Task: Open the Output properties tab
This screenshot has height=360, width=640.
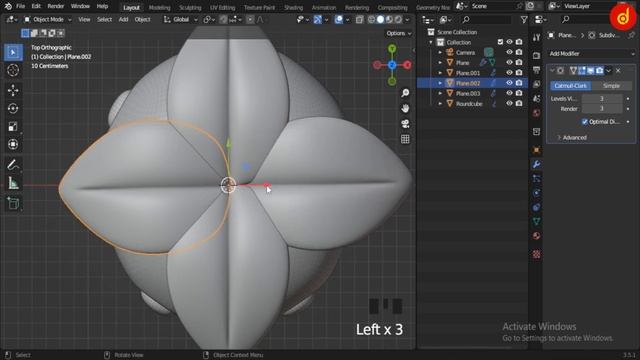Action: point(536,70)
